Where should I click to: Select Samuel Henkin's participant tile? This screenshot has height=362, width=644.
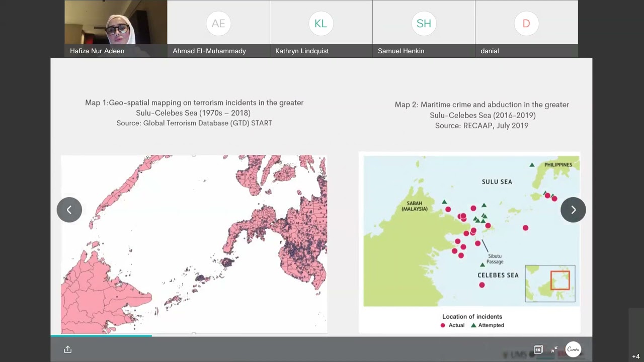[424, 29]
